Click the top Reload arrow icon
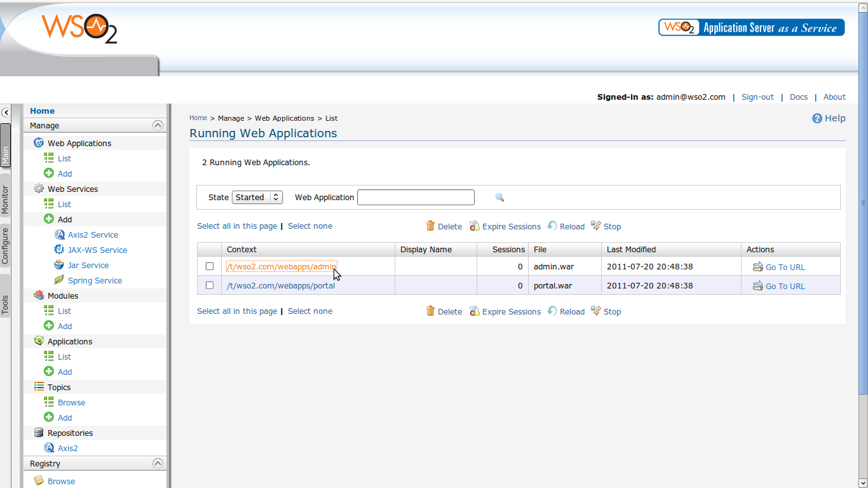 tap(552, 226)
